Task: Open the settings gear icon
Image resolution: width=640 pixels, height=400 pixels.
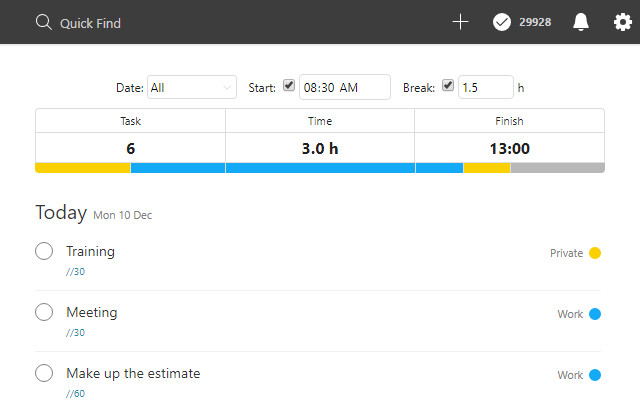Action: point(623,22)
